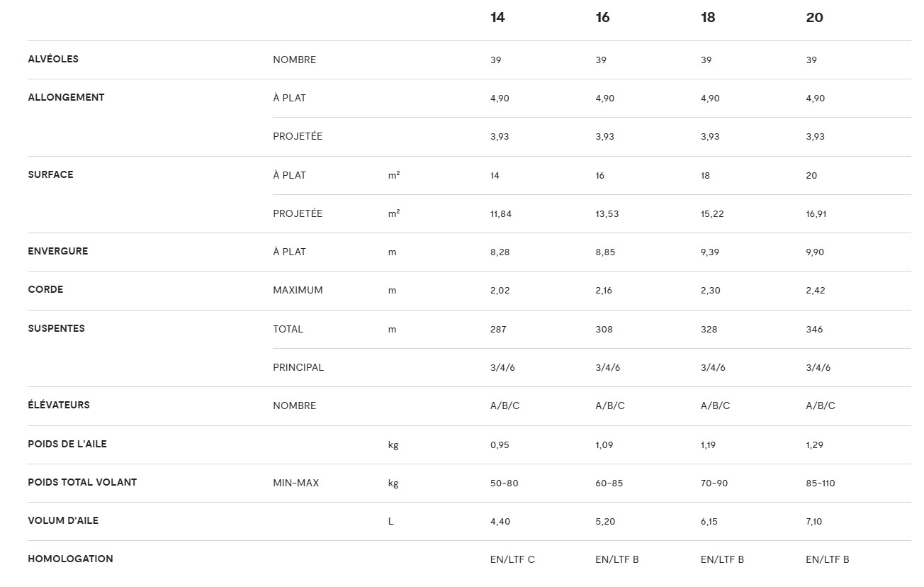
Task: Click the EN/LTF C homologation value
Action: tap(512, 559)
